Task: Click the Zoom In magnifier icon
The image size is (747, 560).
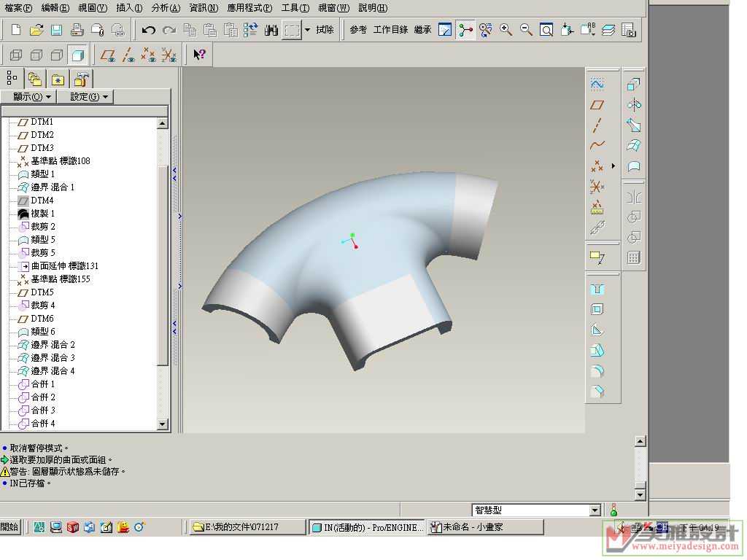Action: pos(506,30)
